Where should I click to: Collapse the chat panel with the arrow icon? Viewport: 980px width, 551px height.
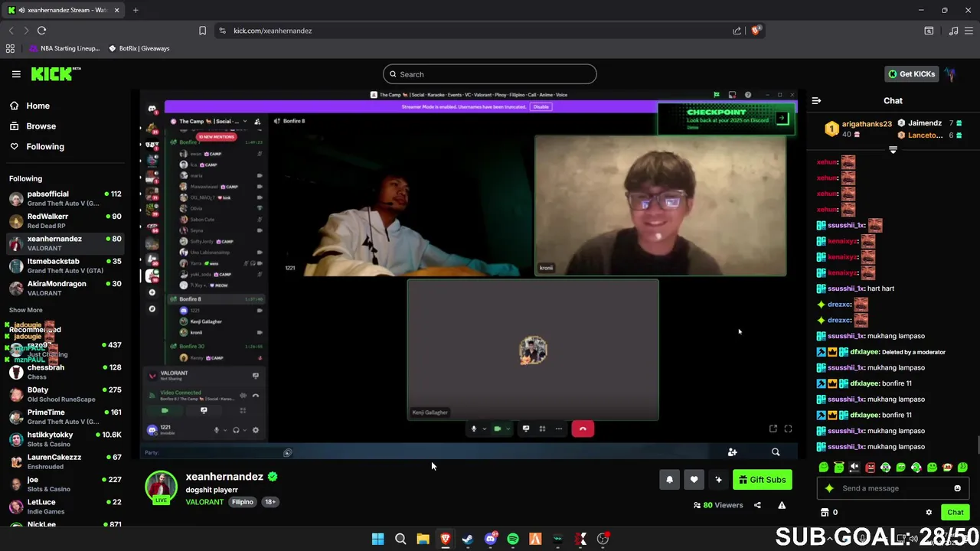pos(816,100)
